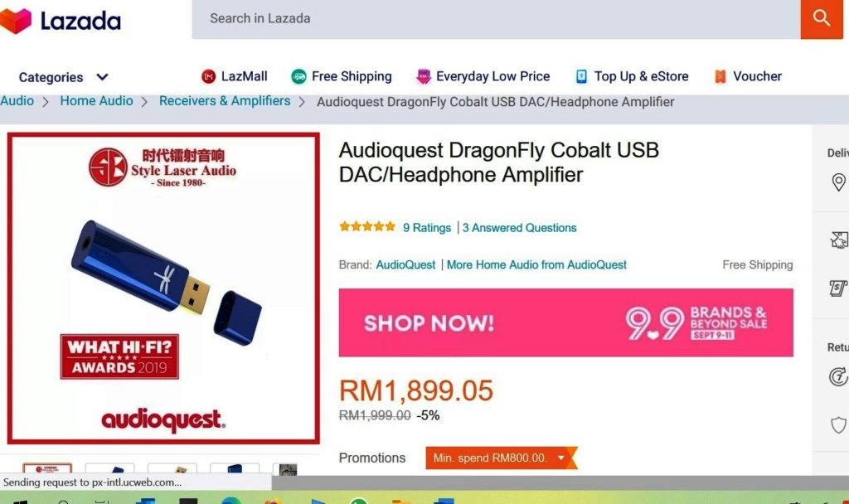
Task: Click the Shop Now 9.9 sale banner
Action: coord(565,322)
